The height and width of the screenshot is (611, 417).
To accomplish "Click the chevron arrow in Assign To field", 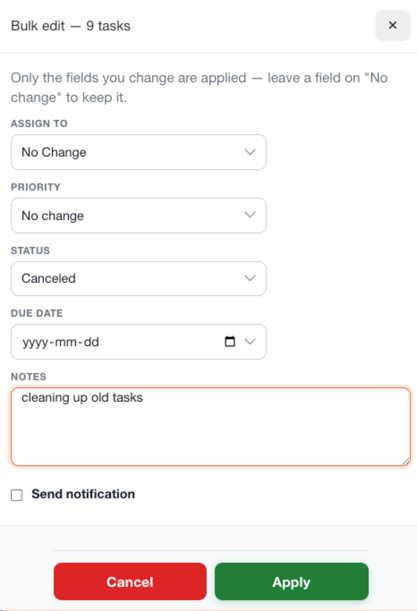I will [x=250, y=152].
